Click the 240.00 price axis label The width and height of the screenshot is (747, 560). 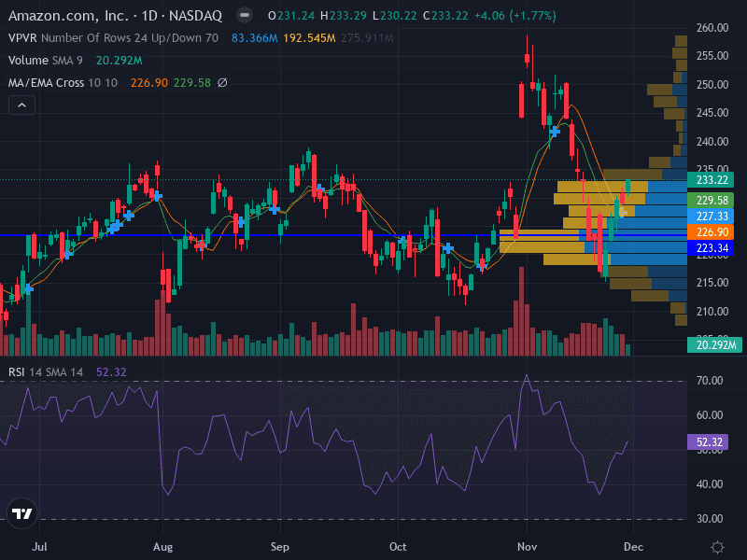[712, 142]
